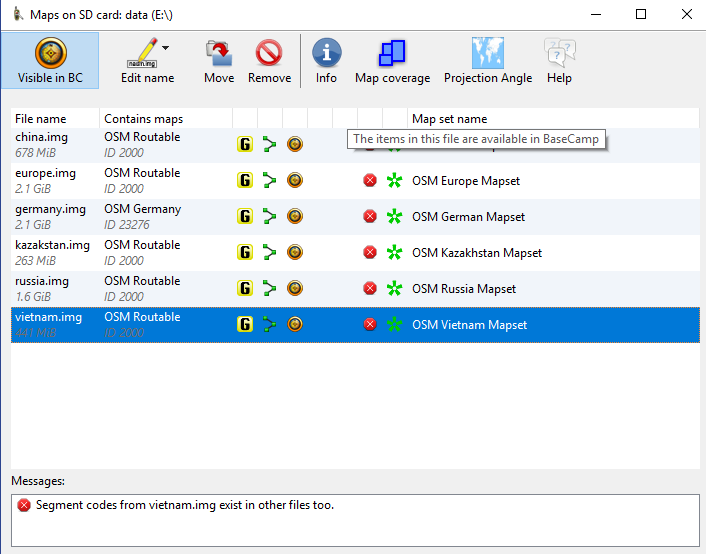Click the red error icon for germany.img

(370, 217)
